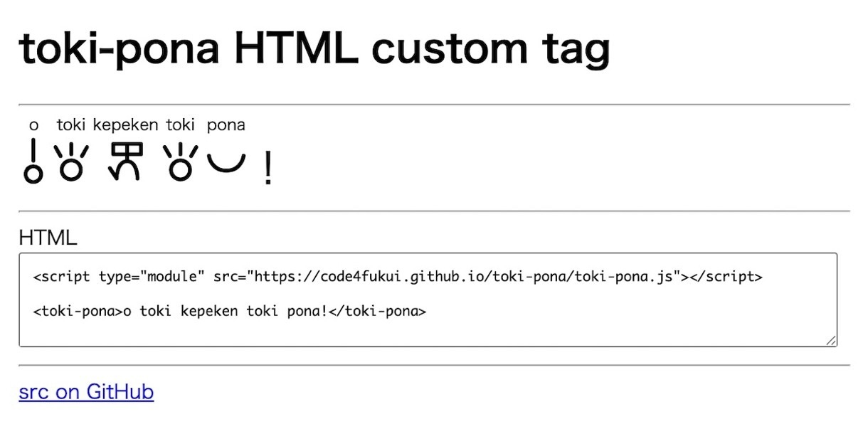Click the 'kepeken' ruby text label

click(x=126, y=125)
